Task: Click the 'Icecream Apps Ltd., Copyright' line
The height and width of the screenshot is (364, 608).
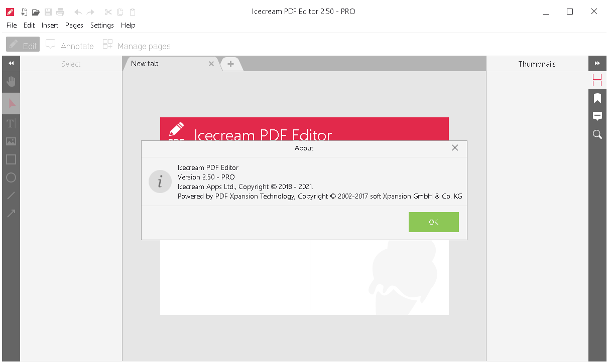Action: [245, 187]
